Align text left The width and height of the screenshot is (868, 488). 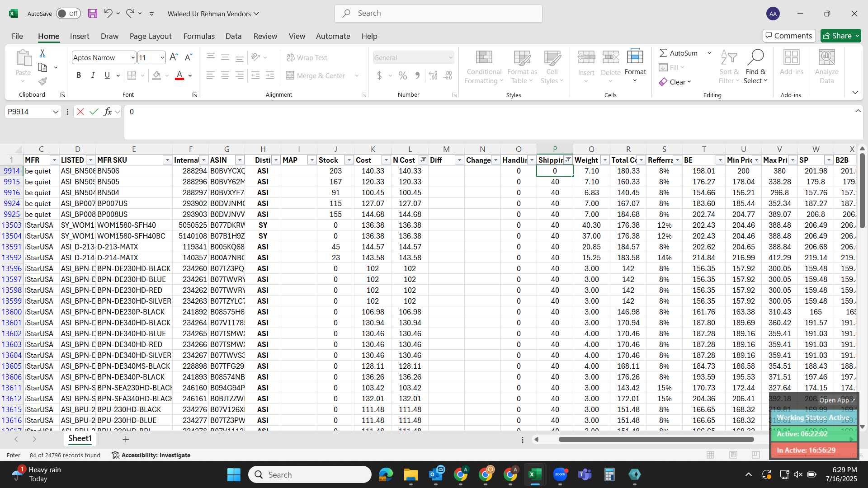210,75
